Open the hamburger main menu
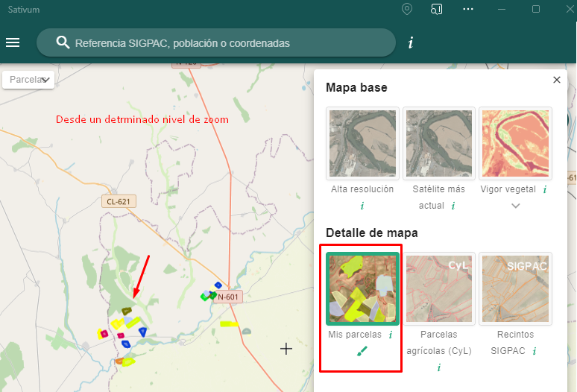This screenshot has width=577, height=392. click(13, 42)
